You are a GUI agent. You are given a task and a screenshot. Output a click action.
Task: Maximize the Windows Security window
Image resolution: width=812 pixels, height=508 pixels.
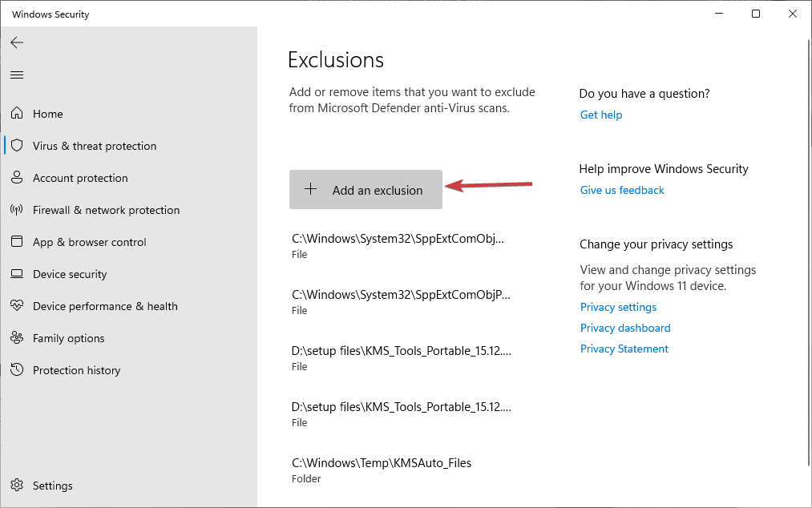756,14
